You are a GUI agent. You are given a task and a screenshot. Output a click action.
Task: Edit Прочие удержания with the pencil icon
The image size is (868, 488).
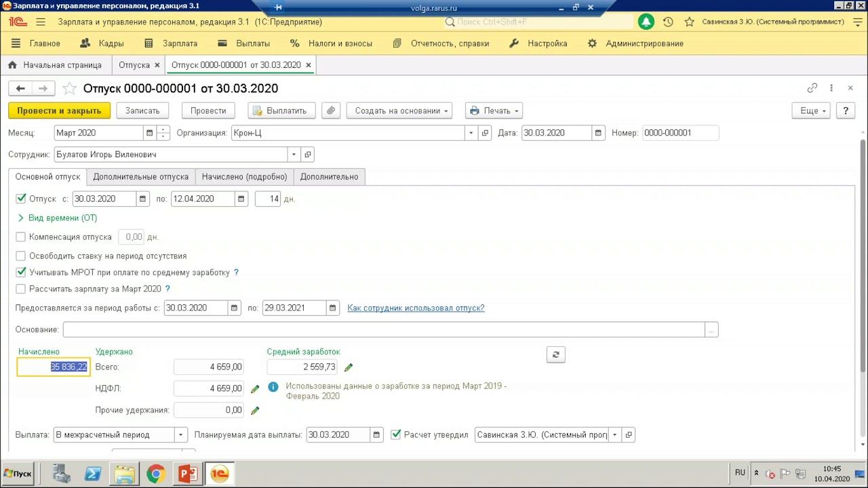click(x=255, y=411)
